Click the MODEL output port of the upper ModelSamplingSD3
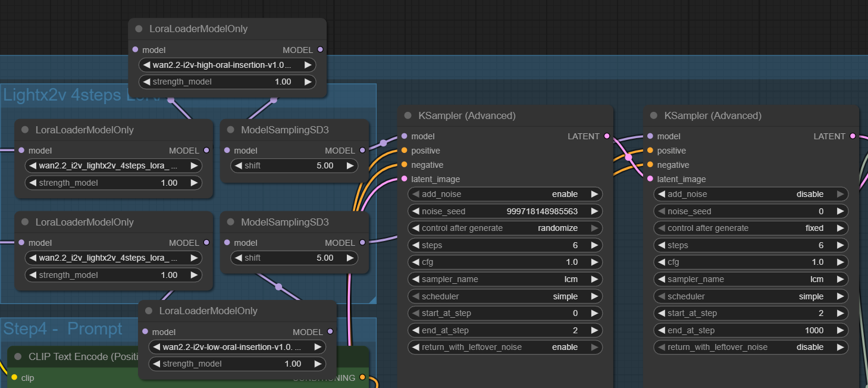Image resolution: width=868 pixels, height=388 pixels. [x=362, y=151]
